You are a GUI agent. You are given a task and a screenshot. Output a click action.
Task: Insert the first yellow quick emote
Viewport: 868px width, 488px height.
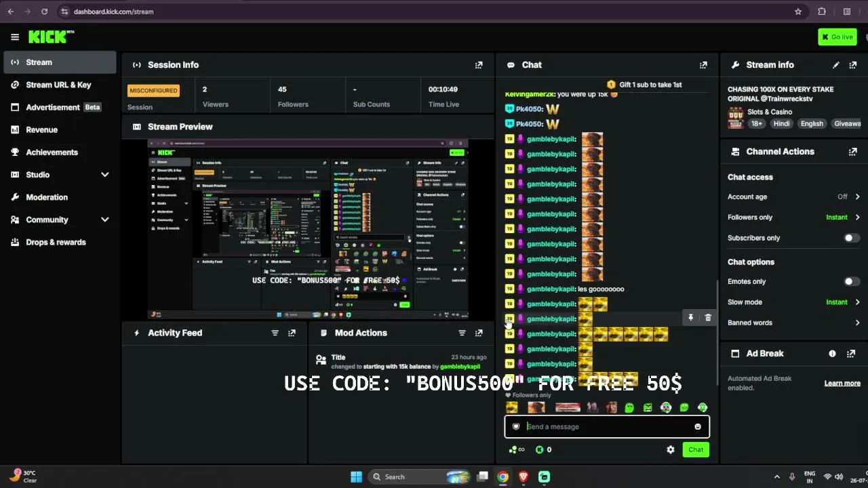pos(512,407)
